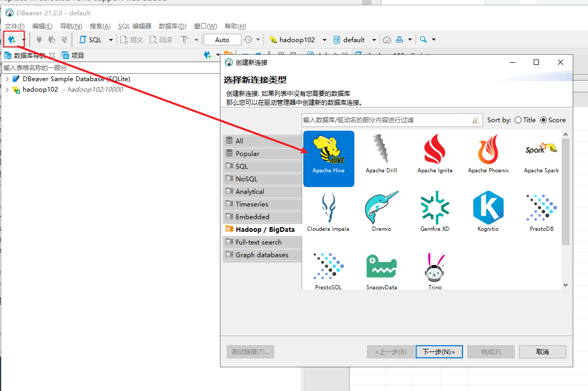Click the 提交 commit button
The width and height of the screenshot is (588, 391).
tap(131, 40)
